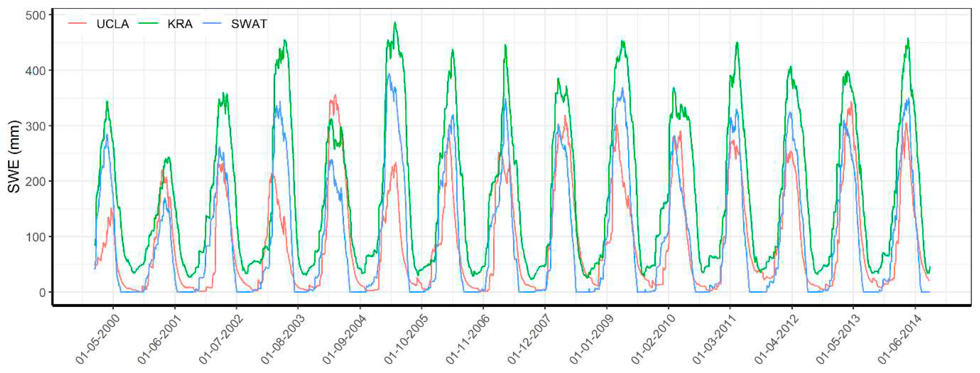Click the 01-06-2014 date axis label

(900, 340)
